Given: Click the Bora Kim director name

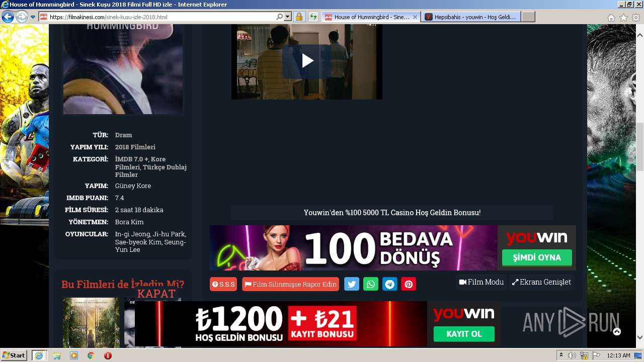Looking at the screenshot, I should pos(129,222).
